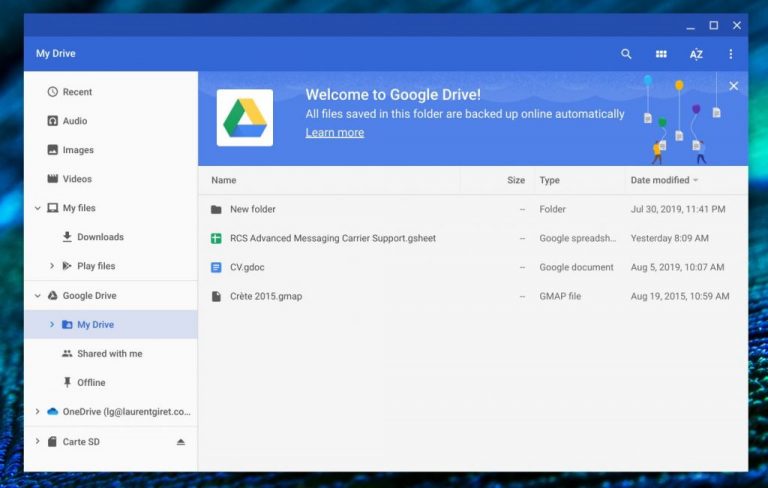Follow the Learn more link

pyautogui.click(x=335, y=133)
